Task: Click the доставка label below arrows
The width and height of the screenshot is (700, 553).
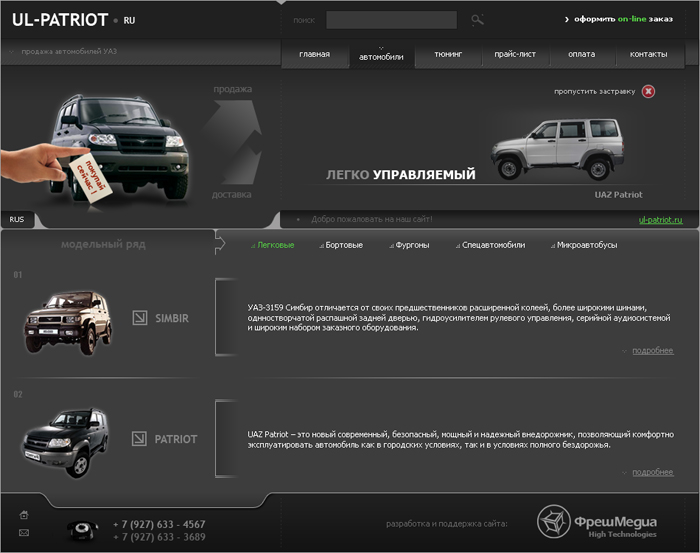Action: click(x=231, y=195)
